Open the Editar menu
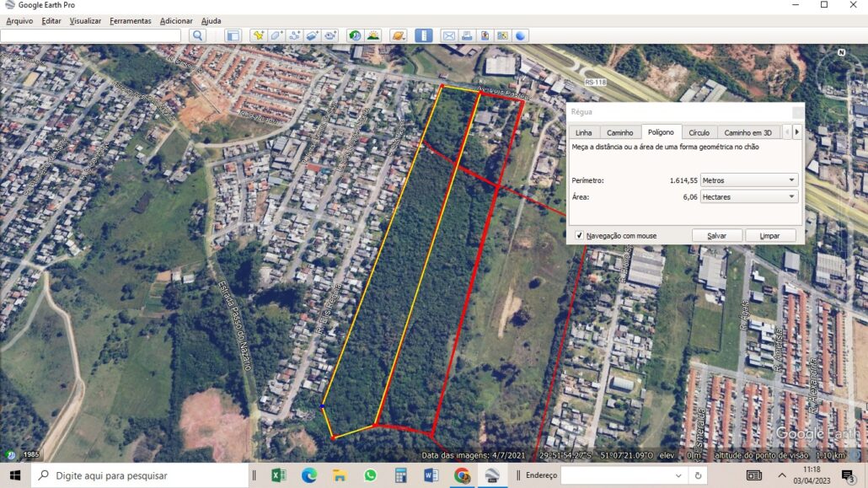868x488 pixels. (51, 21)
